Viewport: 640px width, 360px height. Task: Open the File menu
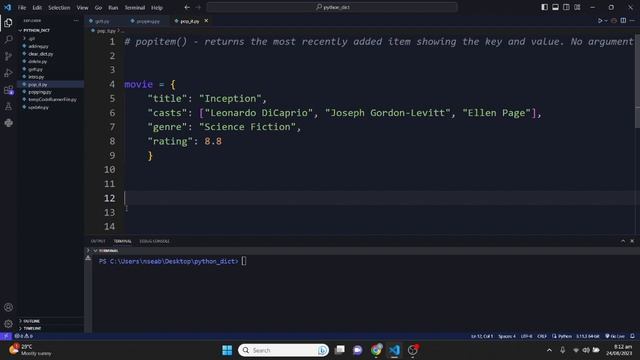(22, 7)
